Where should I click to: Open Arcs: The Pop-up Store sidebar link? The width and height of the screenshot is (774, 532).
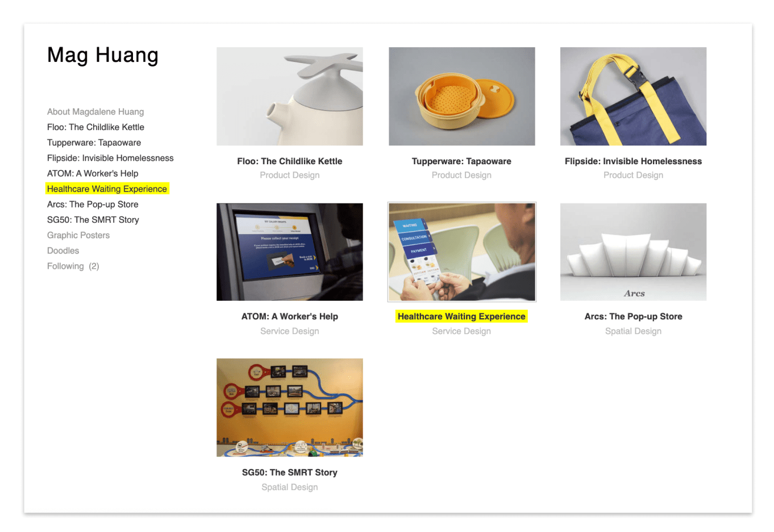(93, 204)
